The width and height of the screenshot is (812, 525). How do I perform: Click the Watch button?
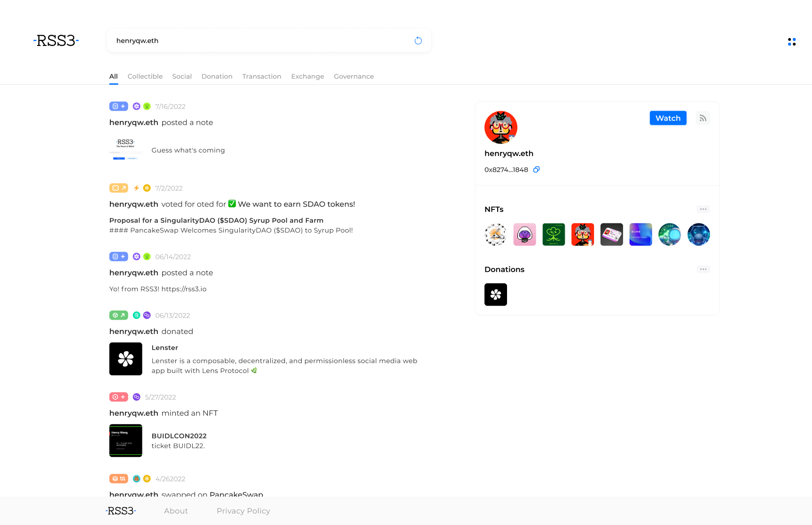668,118
